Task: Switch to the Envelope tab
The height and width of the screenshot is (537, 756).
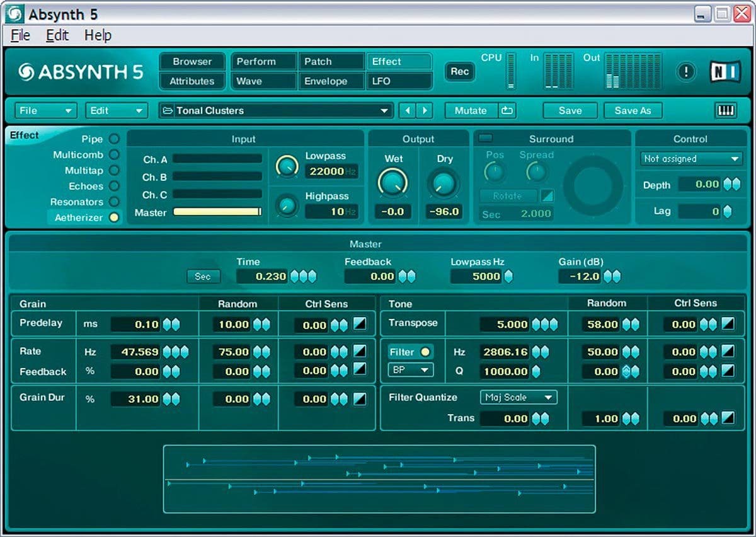Action: pyautogui.click(x=331, y=81)
